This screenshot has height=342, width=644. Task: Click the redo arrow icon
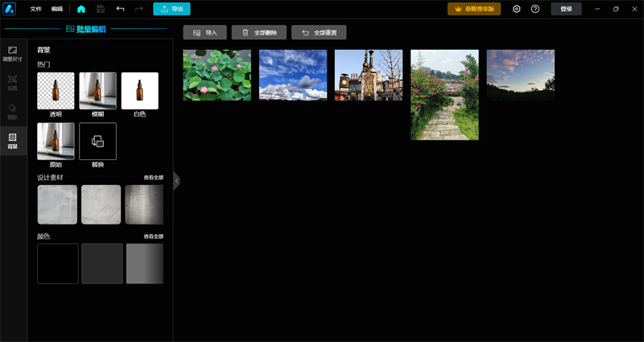(x=138, y=9)
